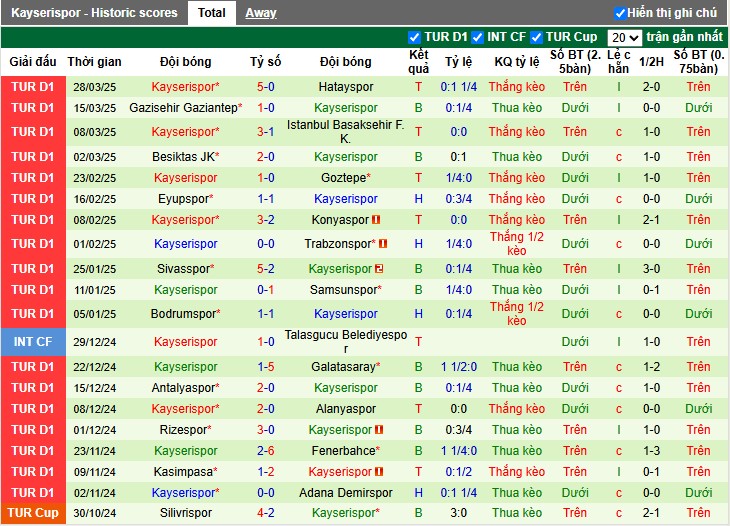Open Talasgucu Belediyespor team link
Image resolution: width=730 pixels, height=526 pixels.
[346, 342]
